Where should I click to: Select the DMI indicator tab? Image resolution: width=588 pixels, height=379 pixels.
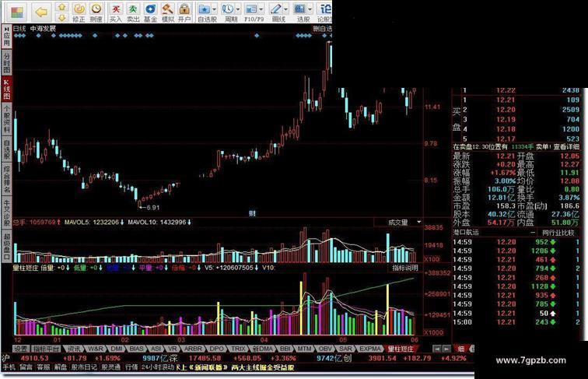(117, 349)
